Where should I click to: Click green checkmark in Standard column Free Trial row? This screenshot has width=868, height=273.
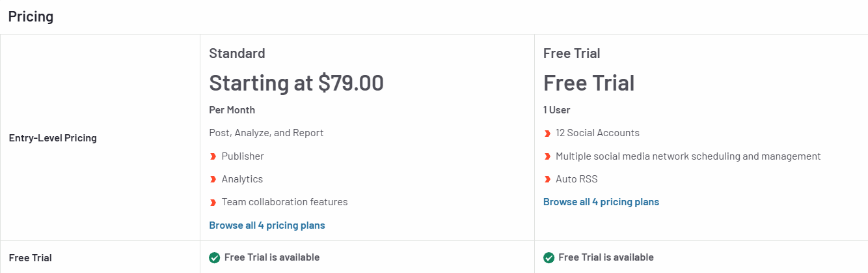pyautogui.click(x=214, y=257)
